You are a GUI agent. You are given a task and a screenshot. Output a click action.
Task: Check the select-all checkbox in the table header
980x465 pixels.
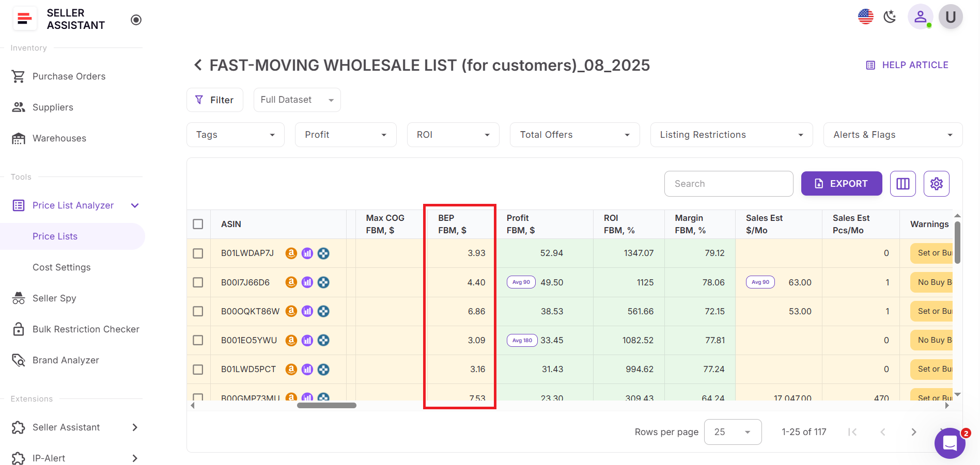pyautogui.click(x=198, y=224)
